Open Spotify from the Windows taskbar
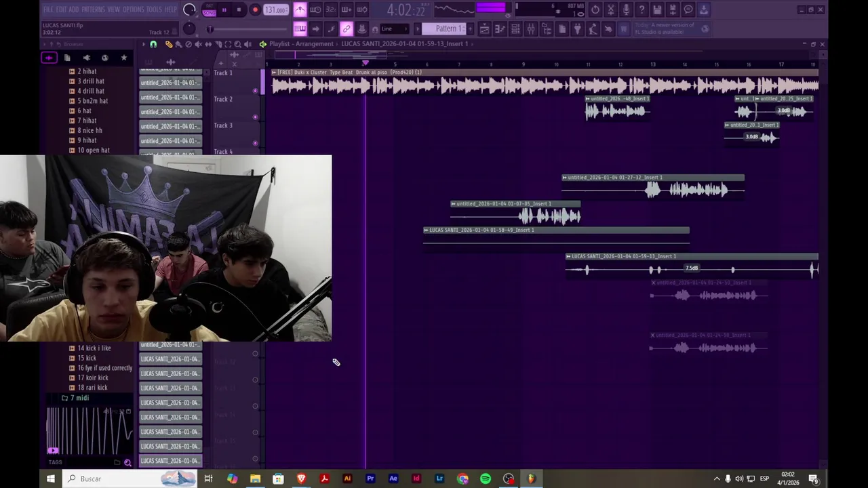 pos(486,479)
